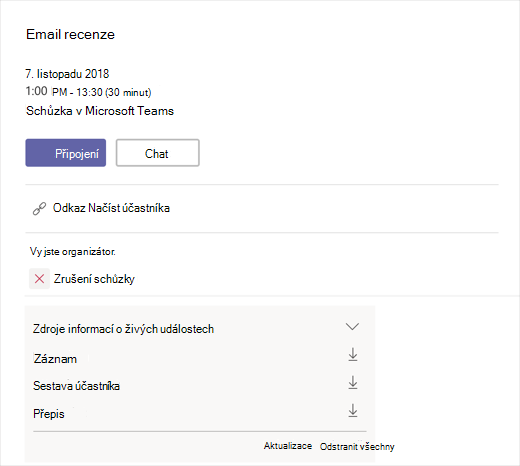
Task: Download the Sestava účastníka report icon
Action: tap(353, 383)
